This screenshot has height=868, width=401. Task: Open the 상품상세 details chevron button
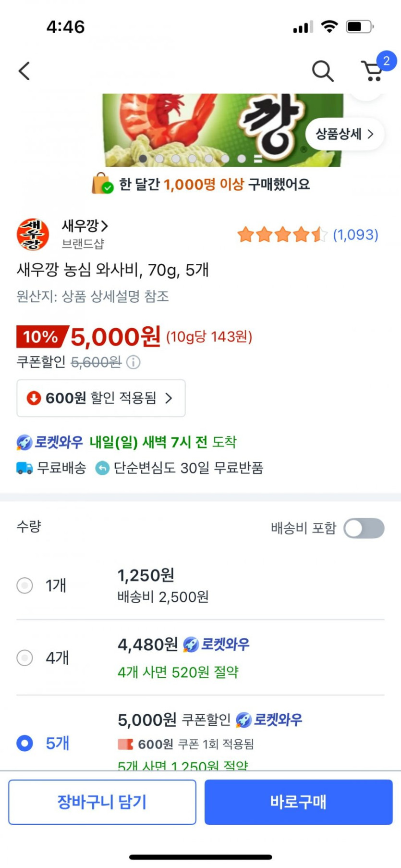(344, 134)
